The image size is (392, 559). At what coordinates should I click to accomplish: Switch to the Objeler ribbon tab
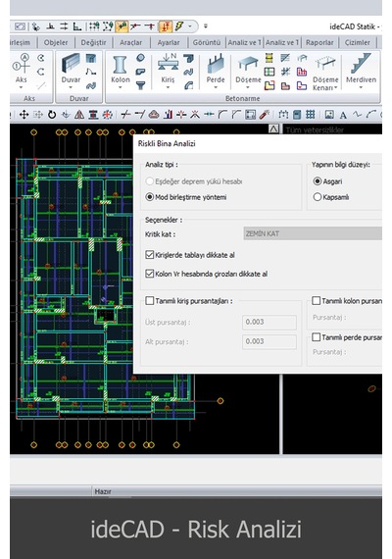(x=56, y=42)
